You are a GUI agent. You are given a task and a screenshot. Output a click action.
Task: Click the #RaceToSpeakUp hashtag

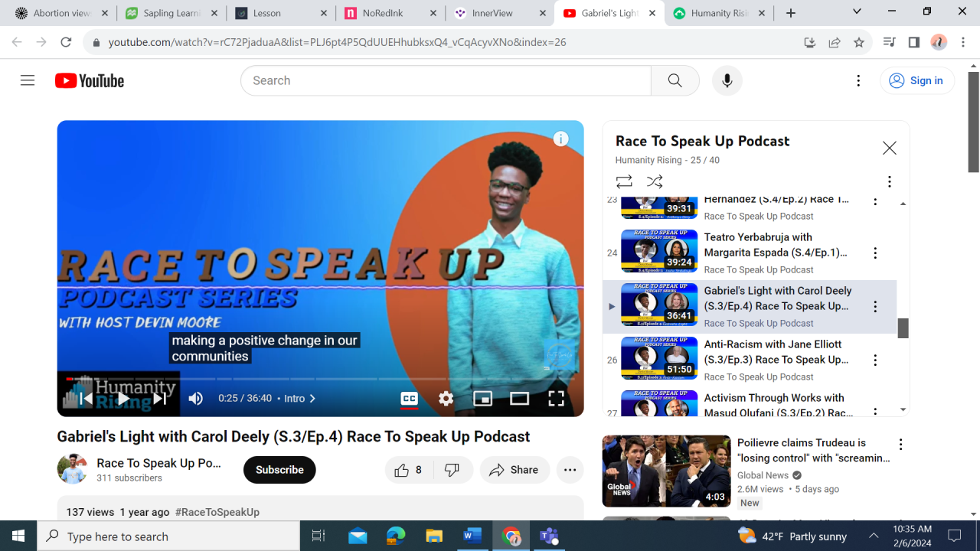[217, 512]
